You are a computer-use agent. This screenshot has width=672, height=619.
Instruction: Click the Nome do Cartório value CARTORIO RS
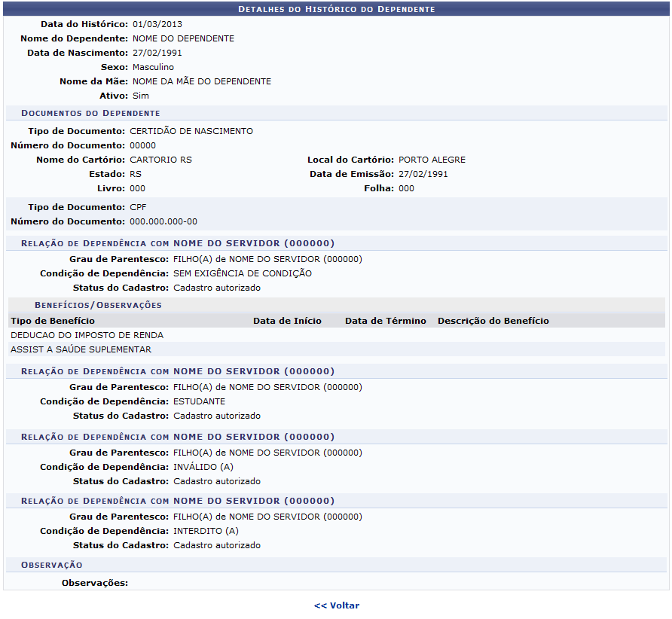[160, 160]
